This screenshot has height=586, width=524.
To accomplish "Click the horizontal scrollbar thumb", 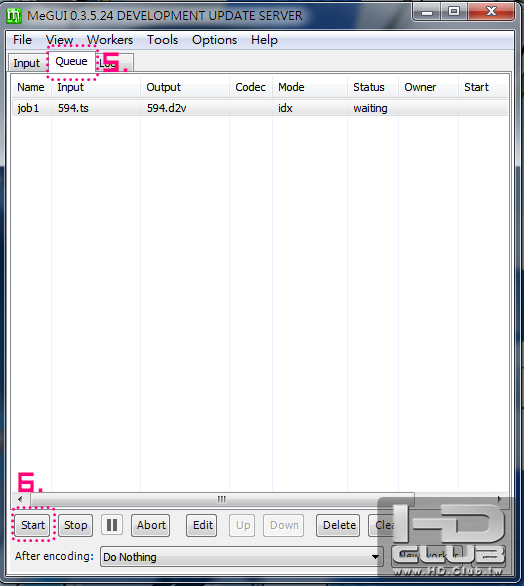I will coord(222,499).
